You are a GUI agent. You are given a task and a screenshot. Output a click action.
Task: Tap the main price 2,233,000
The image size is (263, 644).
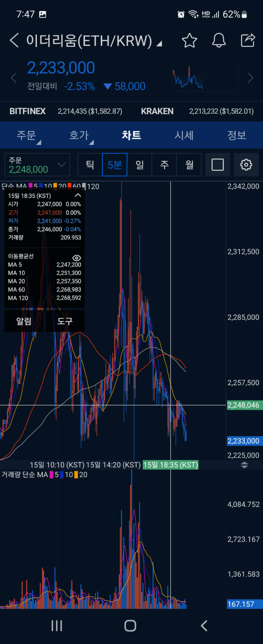coord(61,68)
